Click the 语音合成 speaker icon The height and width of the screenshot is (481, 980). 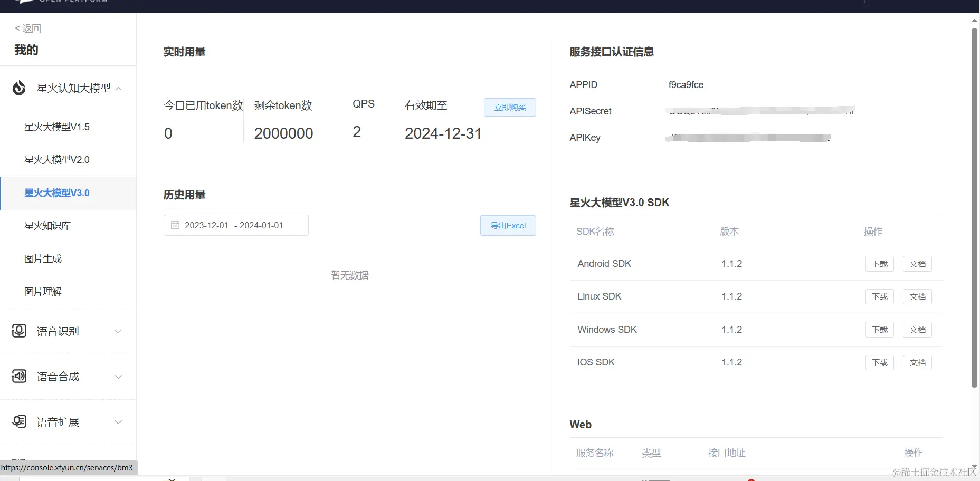19,376
